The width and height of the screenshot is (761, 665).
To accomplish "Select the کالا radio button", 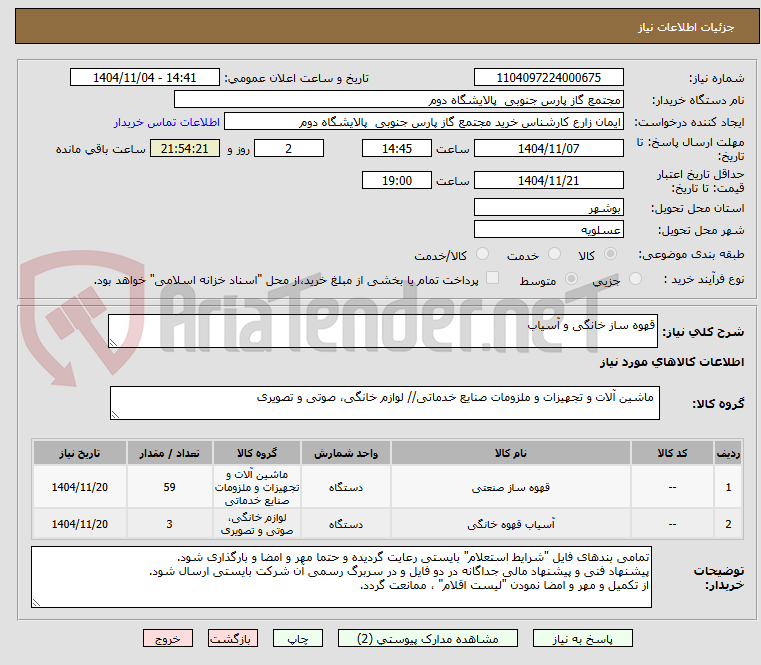I will point(611,254).
